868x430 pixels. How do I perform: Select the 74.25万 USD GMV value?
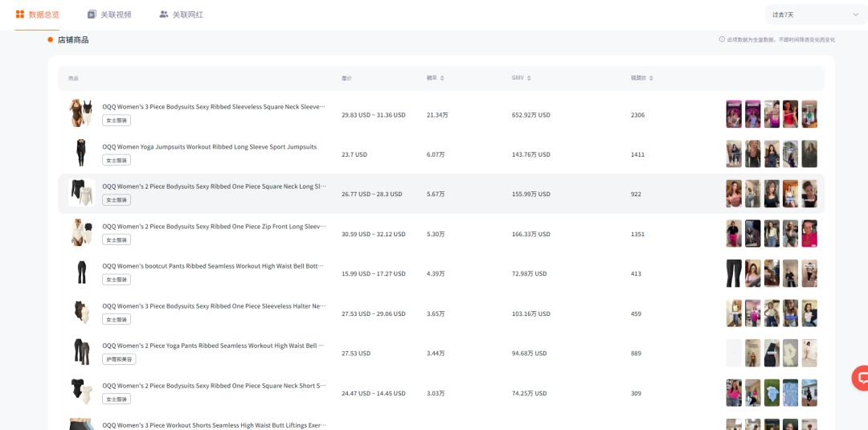pos(529,394)
